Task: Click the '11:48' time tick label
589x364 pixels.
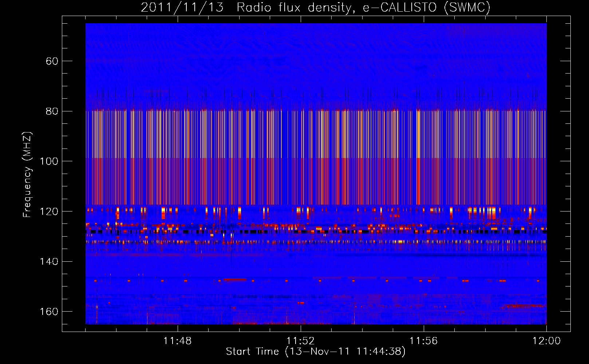Action: click(x=178, y=341)
